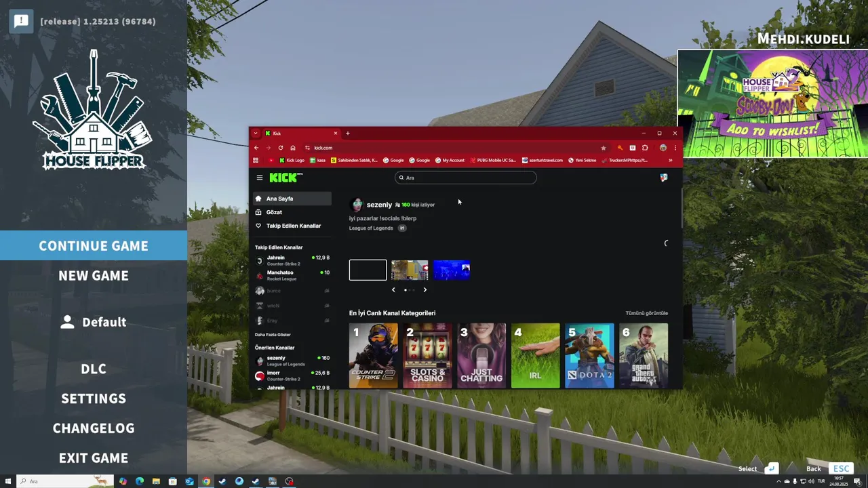Open Chrome profile avatar
The height and width of the screenshot is (488, 868).
663,148
